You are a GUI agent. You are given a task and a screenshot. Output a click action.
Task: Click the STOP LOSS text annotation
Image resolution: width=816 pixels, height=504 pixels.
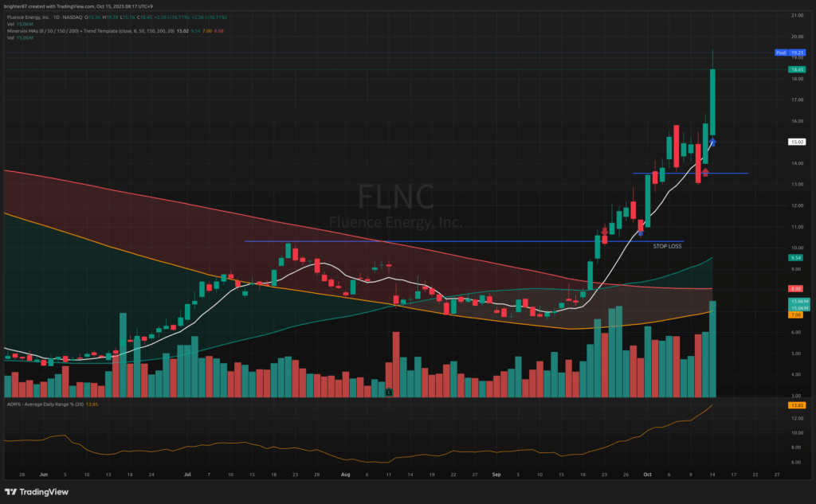coord(666,247)
